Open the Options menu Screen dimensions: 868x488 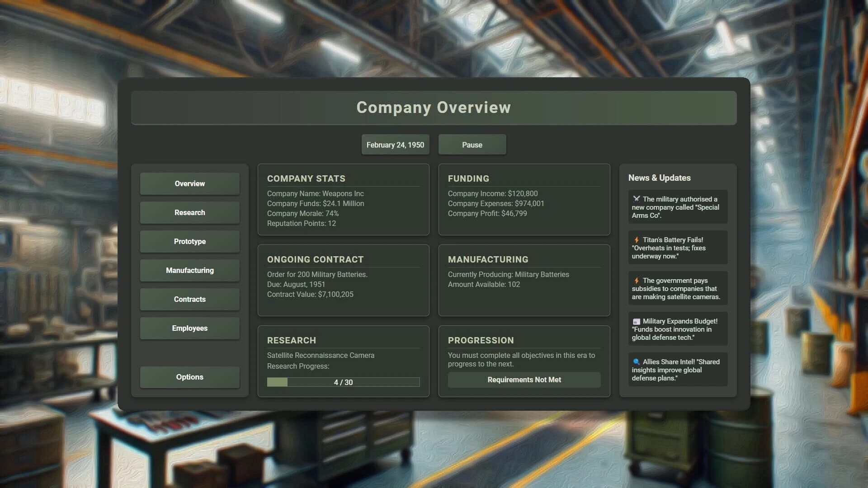point(189,377)
